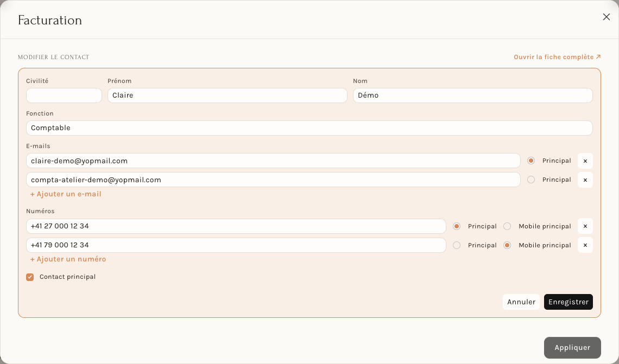The height and width of the screenshot is (364, 619).
Task: Mark +41 27 000 12 34 as Mobile principal
Action: click(x=507, y=226)
